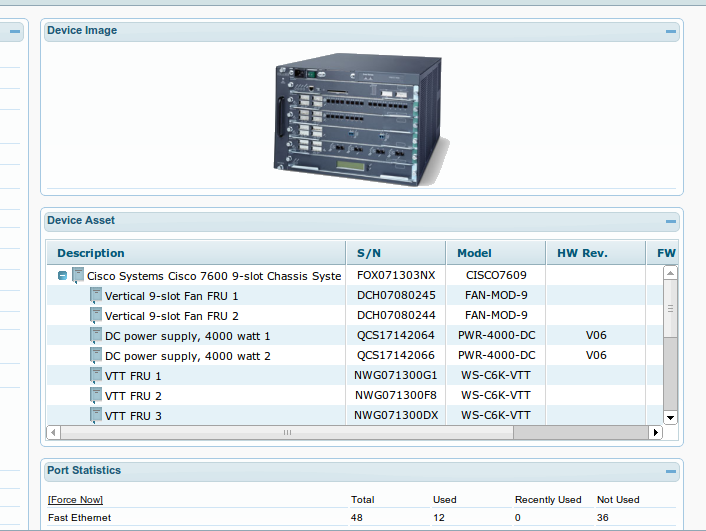This screenshot has height=531, width=706.
Task: Select the DC power supply, 4000 watt 2 row
Action: pos(355,355)
